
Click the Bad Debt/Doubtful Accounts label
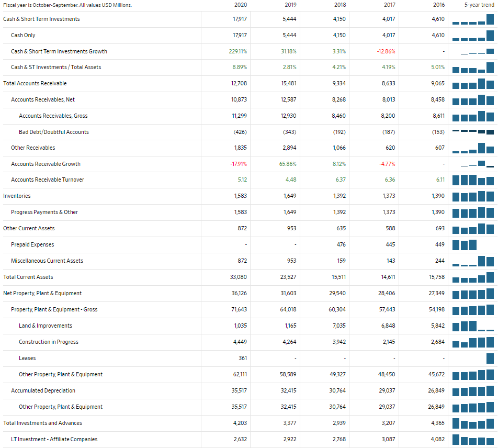(54, 132)
